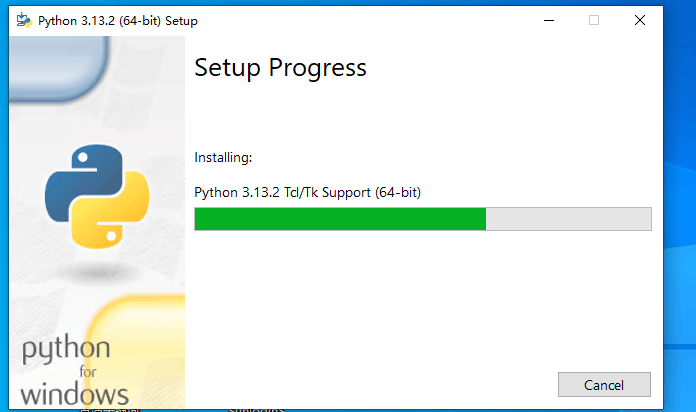Click the green filled portion of progress bar
Screen dimensions: 696x412
click(x=340, y=219)
